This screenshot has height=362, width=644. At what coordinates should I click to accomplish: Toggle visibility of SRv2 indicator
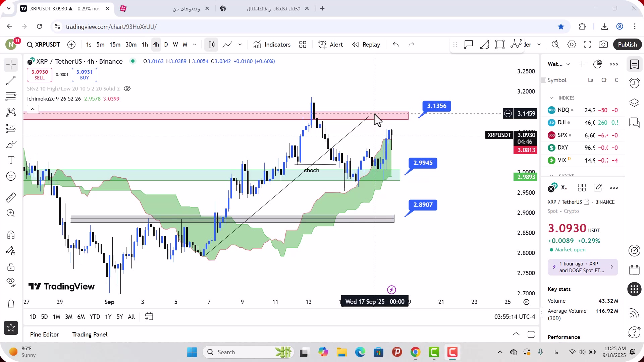127,89
